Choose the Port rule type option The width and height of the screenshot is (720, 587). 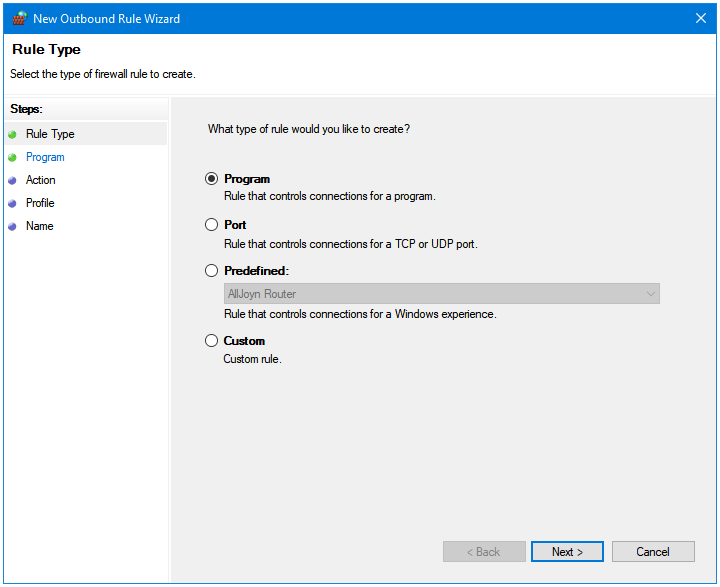tap(211, 225)
